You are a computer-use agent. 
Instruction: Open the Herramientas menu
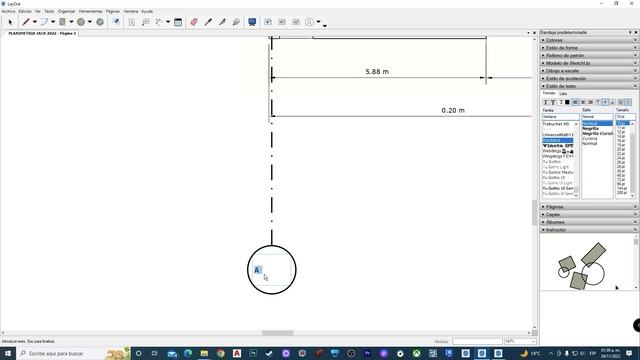point(90,11)
